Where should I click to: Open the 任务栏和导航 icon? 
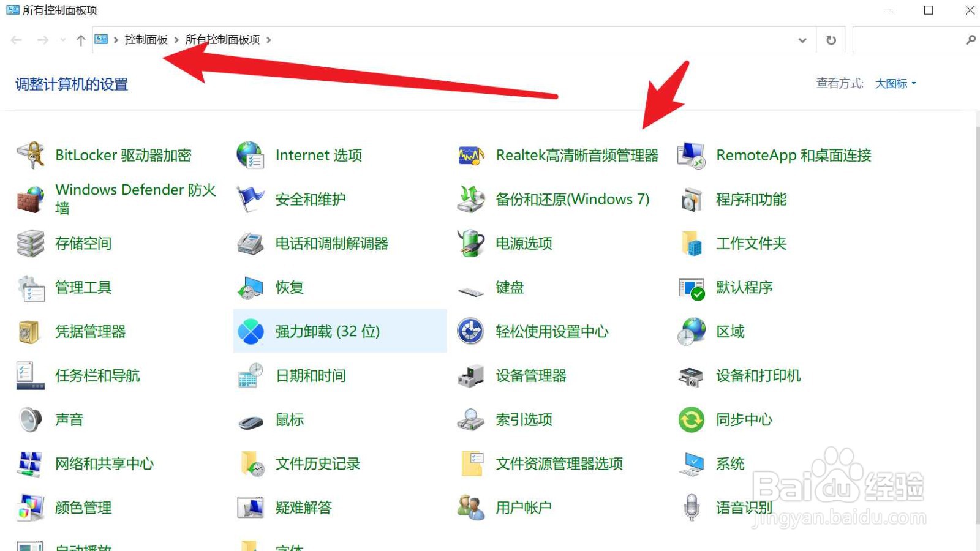(x=30, y=375)
